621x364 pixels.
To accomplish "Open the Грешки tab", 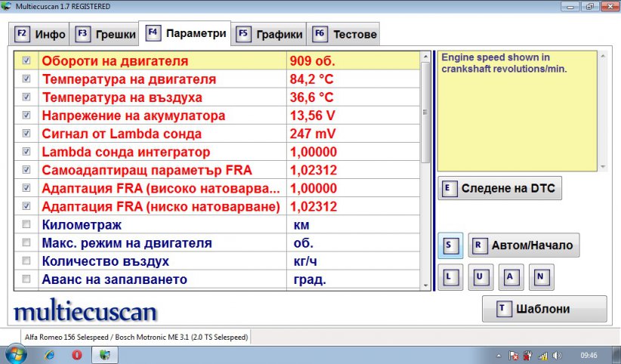I will tap(106, 34).
